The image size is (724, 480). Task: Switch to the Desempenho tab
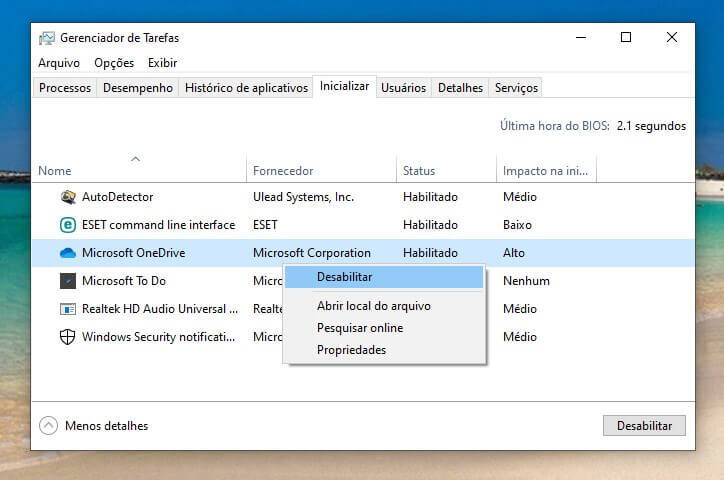pos(138,88)
